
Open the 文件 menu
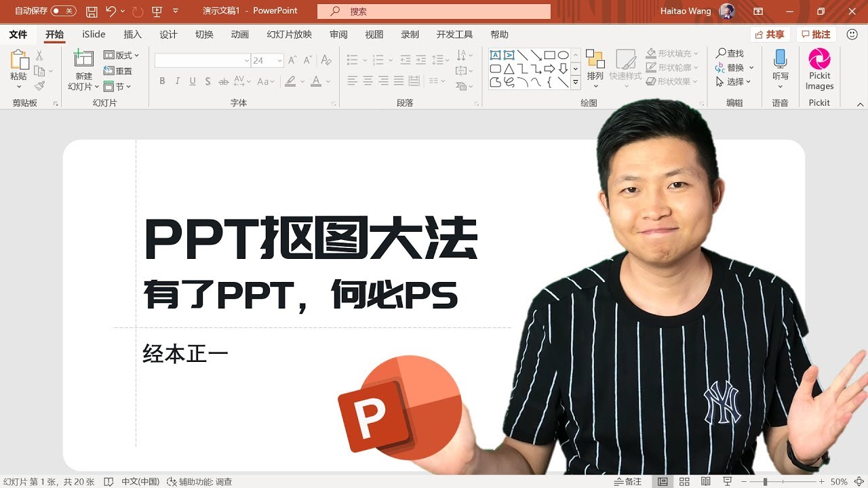18,35
